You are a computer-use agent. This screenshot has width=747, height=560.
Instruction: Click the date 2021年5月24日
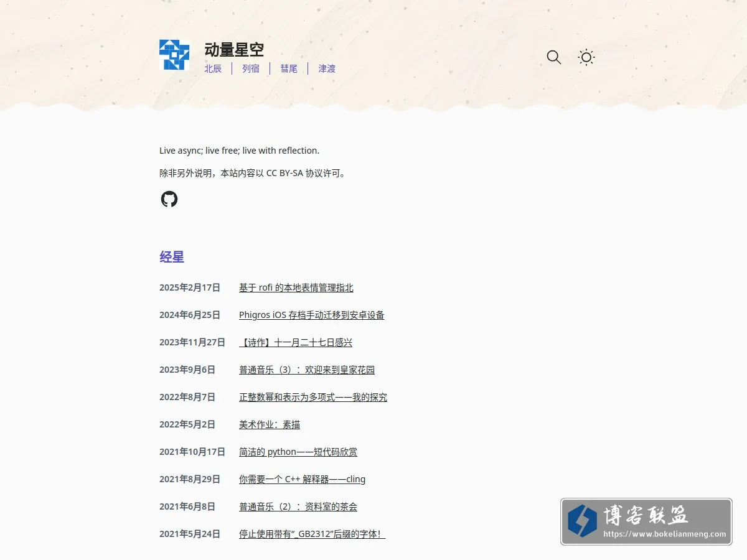(x=190, y=534)
